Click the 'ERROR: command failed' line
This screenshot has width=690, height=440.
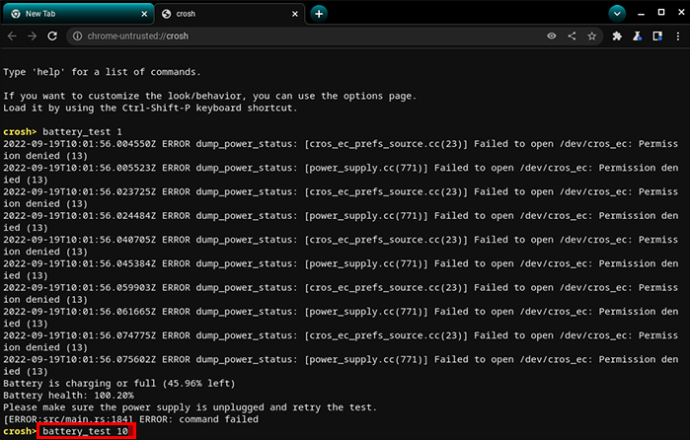tap(131, 419)
